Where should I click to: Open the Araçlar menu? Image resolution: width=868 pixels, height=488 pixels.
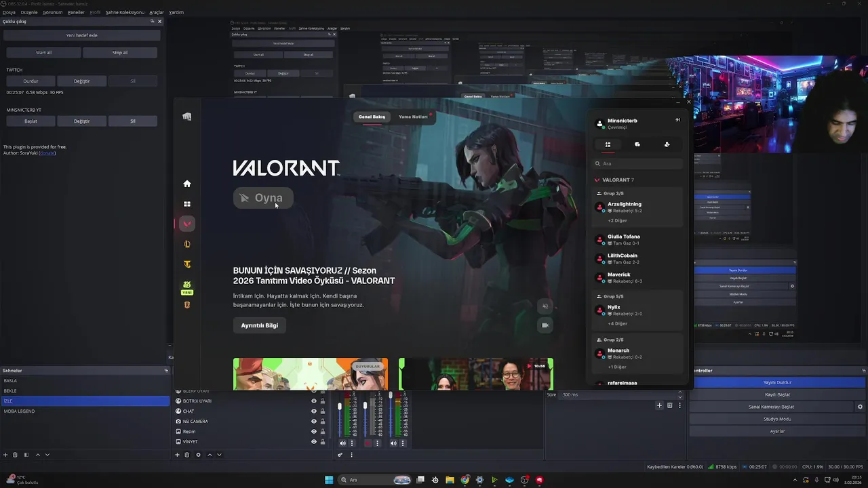pos(157,12)
